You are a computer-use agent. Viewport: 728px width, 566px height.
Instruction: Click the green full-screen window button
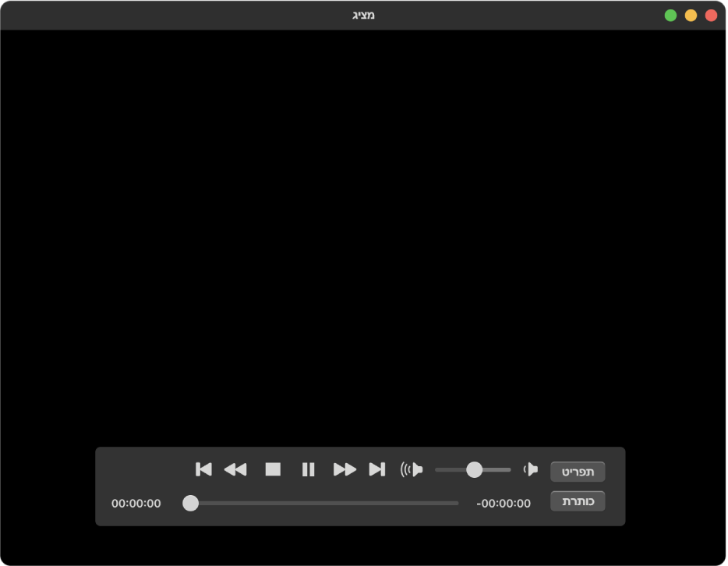[x=670, y=16]
